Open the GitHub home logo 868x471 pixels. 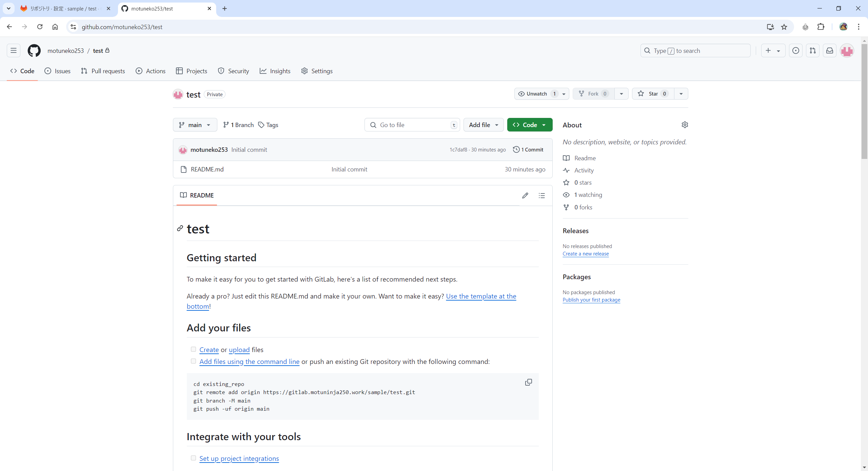pyautogui.click(x=34, y=50)
